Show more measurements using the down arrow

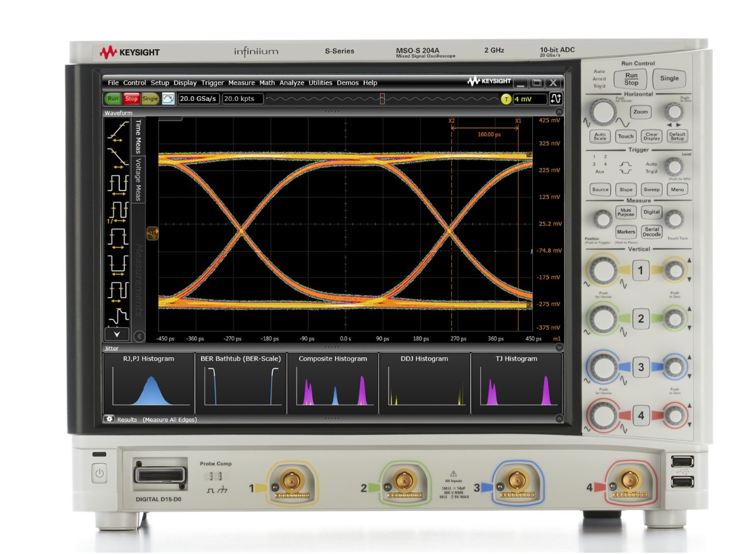[x=118, y=335]
